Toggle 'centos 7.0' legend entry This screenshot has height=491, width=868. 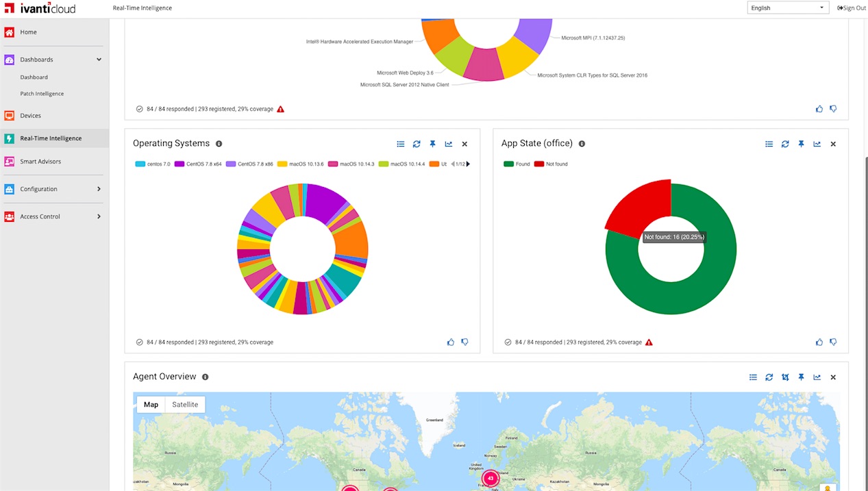[153, 164]
